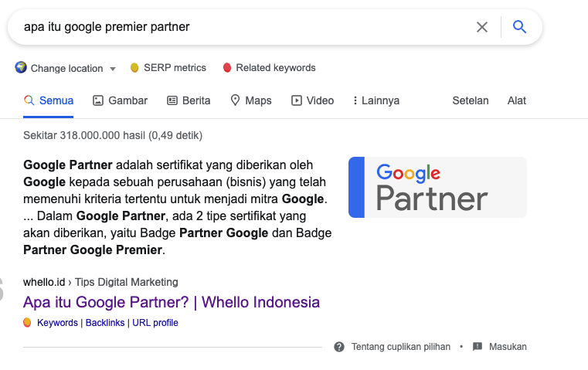Click the red Related keywords icon
This screenshot has width=588, height=370.
point(227,68)
